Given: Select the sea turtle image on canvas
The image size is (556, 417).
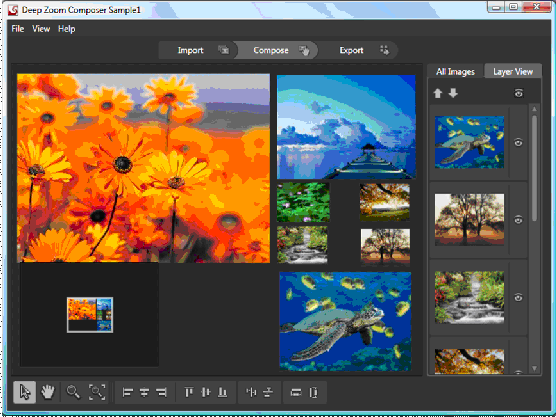Looking at the screenshot, I should tap(345, 321).
